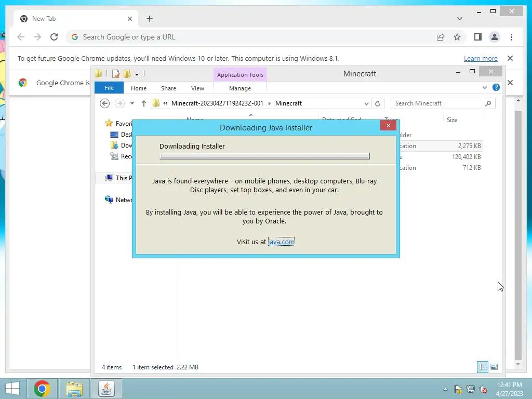Click the Chrome reload page icon
Screen dimensions: 532x399
(x=54, y=37)
